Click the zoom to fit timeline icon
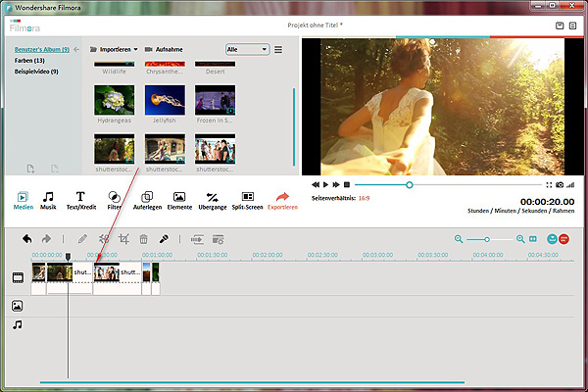The width and height of the screenshot is (588, 392). coord(533,239)
